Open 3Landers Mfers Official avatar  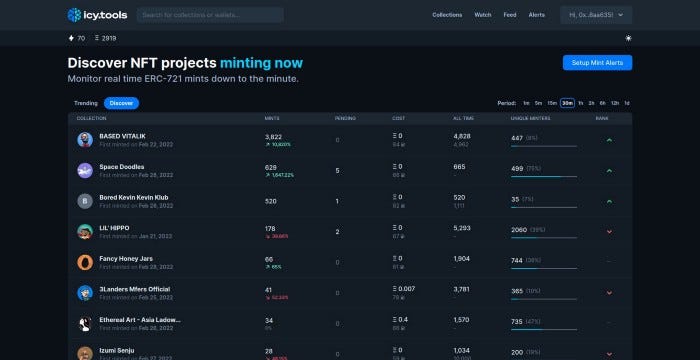85,293
